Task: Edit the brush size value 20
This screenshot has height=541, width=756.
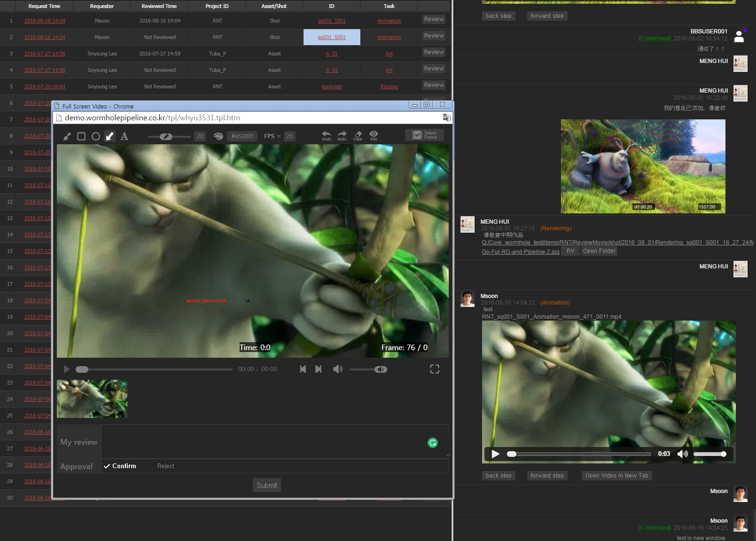Action: [x=200, y=136]
